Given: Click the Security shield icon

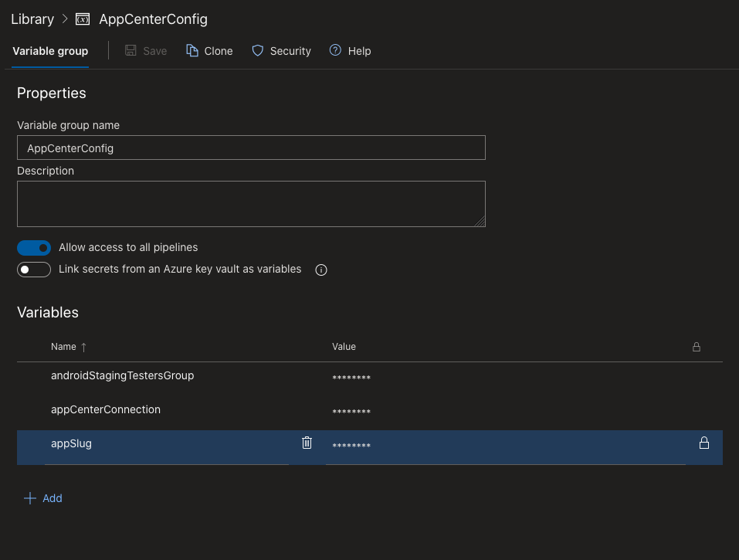Looking at the screenshot, I should pyautogui.click(x=258, y=51).
